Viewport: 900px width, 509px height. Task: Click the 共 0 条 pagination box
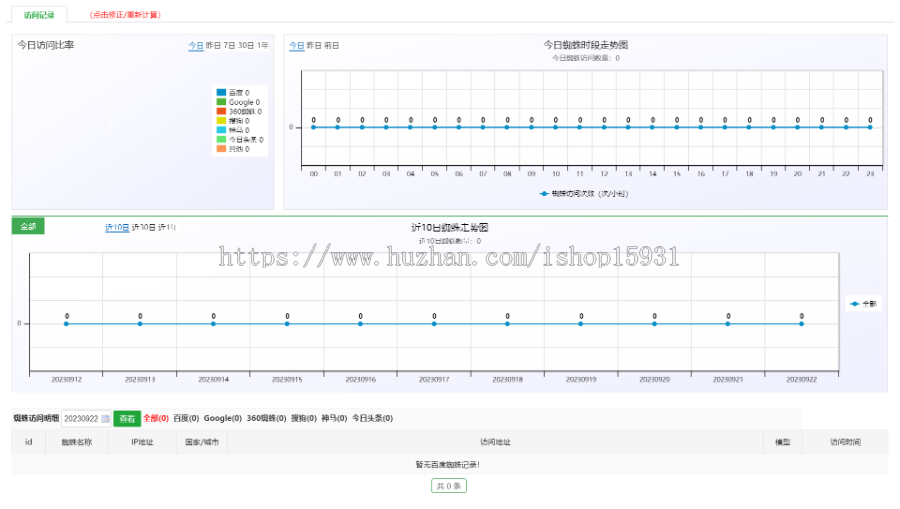449,486
